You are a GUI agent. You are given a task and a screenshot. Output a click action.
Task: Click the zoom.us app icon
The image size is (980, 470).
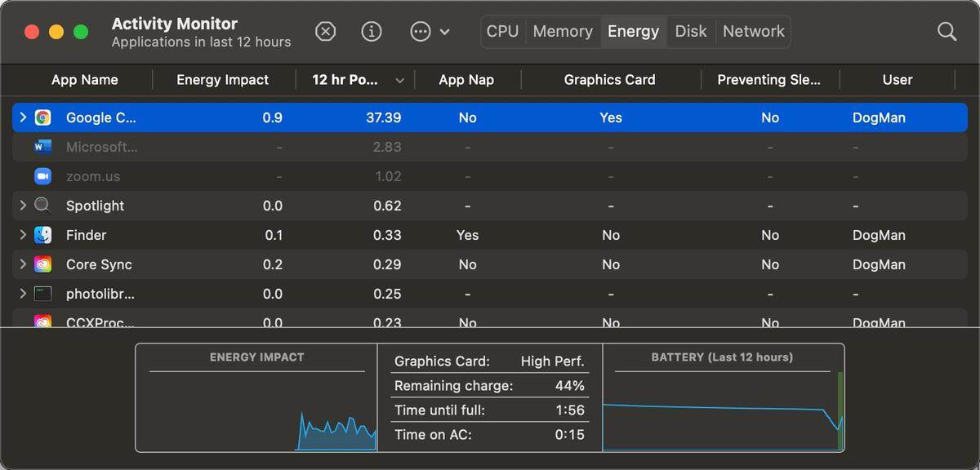pyautogui.click(x=43, y=176)
